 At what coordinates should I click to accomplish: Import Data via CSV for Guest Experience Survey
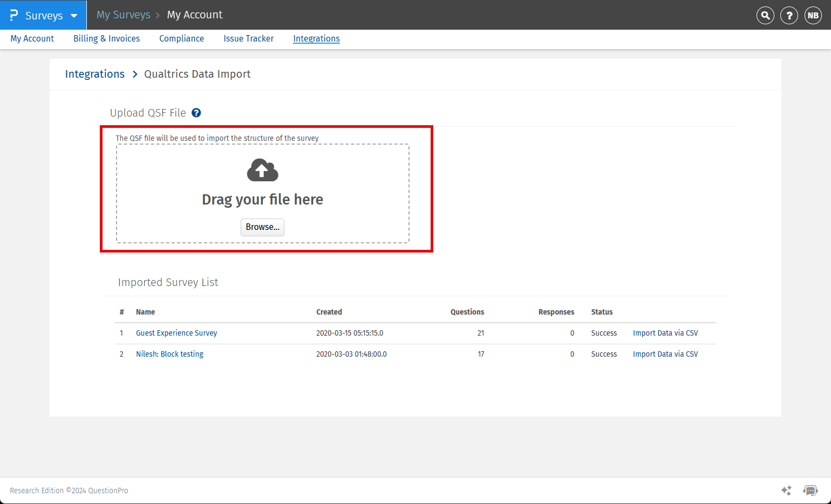tap(665, 333)
